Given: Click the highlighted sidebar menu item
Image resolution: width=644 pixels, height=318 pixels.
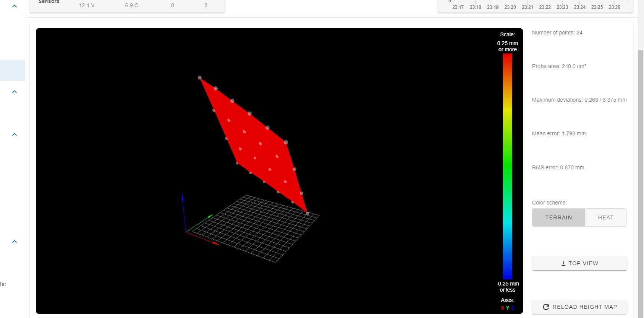Looking at the screenshot, I should click(x=12, y=70).
